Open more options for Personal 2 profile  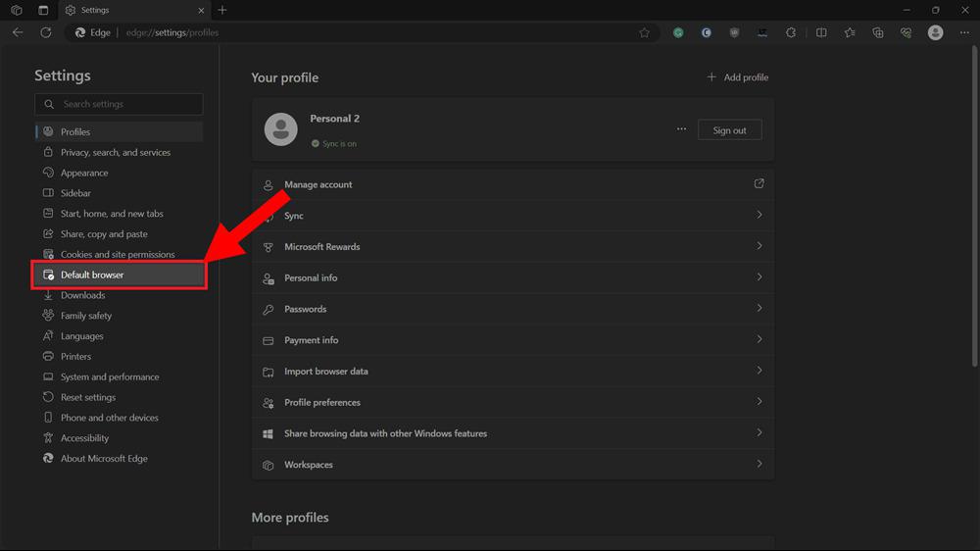681,129
